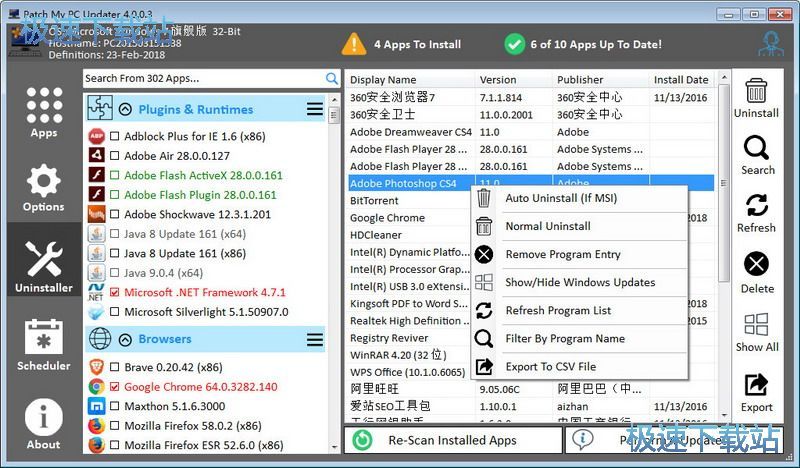
Task: Select the HDCleaner row
Action: (x=411, y=235)
